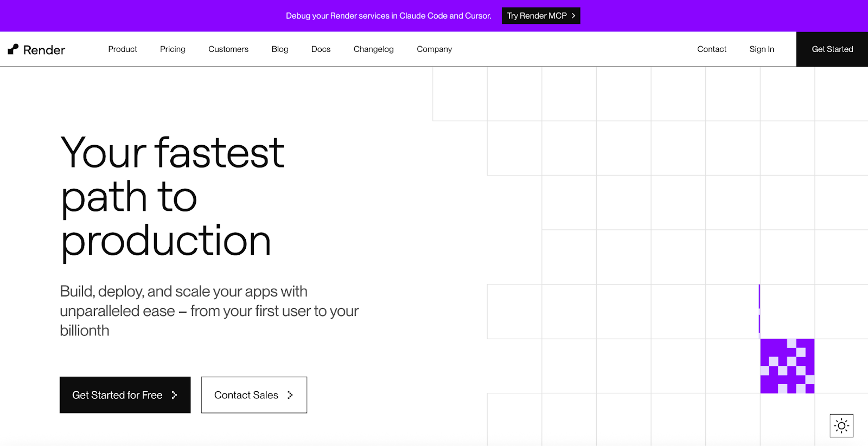Click the Contact link in the header
The height and width of the screenshot is (446, 868).
711,49
